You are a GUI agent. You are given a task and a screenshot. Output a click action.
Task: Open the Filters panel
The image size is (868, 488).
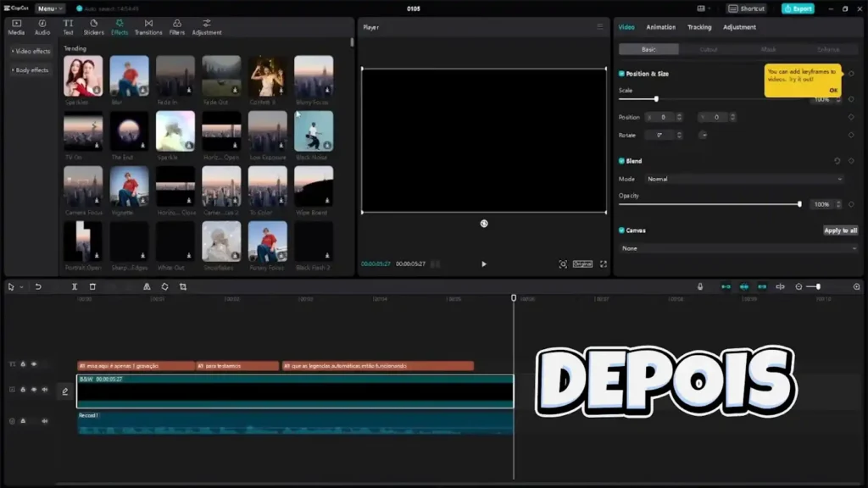177,27
